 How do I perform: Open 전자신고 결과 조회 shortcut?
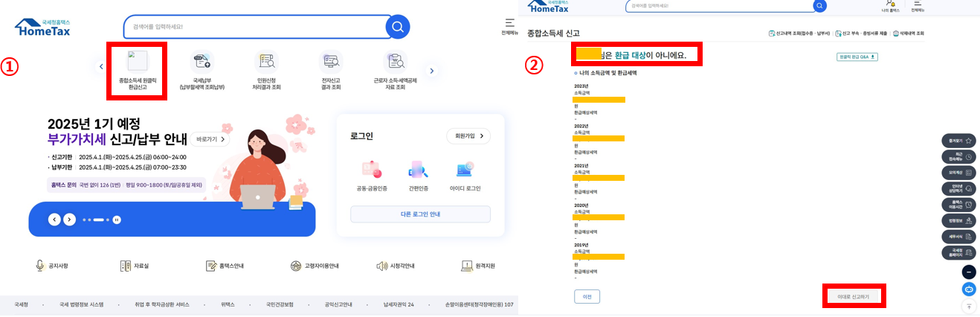pos(330,71)
